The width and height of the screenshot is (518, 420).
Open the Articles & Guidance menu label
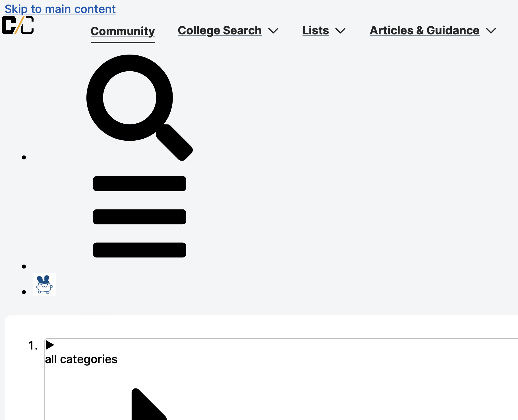[424, 30]
